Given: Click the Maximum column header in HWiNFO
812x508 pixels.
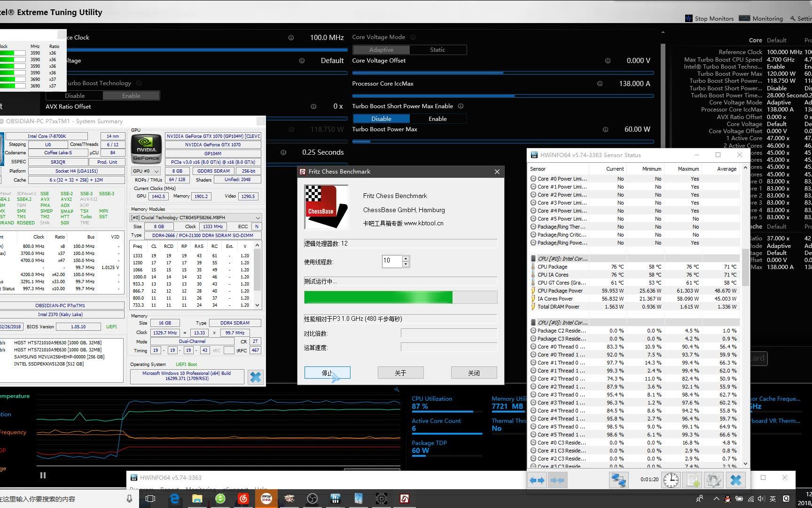Looking at the screenshot, I should 682,169.
